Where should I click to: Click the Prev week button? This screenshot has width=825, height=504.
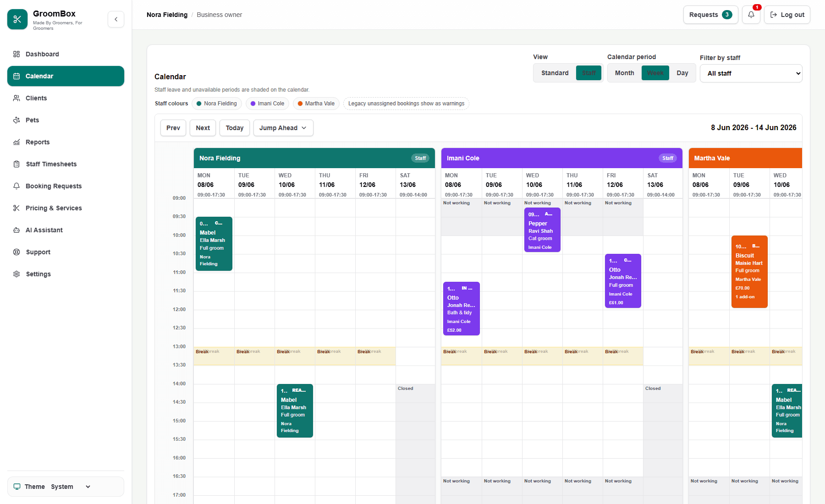pos(173,128)
